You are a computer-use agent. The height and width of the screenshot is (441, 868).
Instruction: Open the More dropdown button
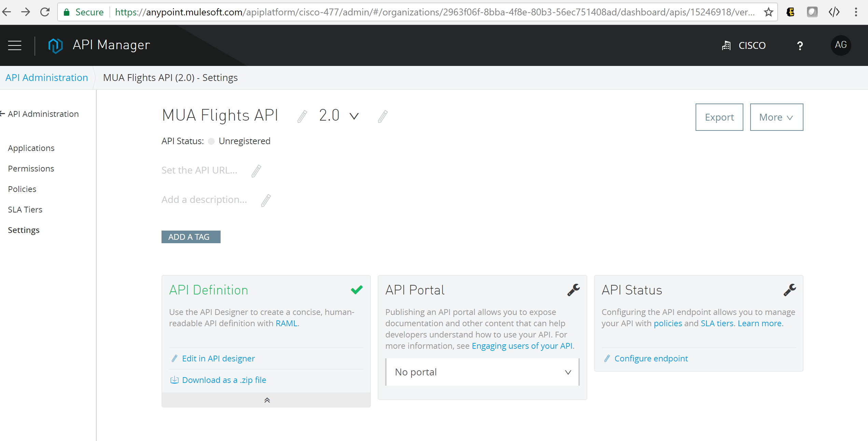click(776, 117)
